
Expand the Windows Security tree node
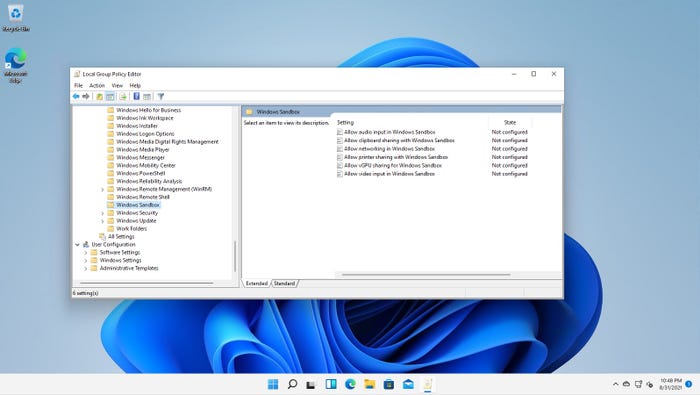tap(103, 213)
